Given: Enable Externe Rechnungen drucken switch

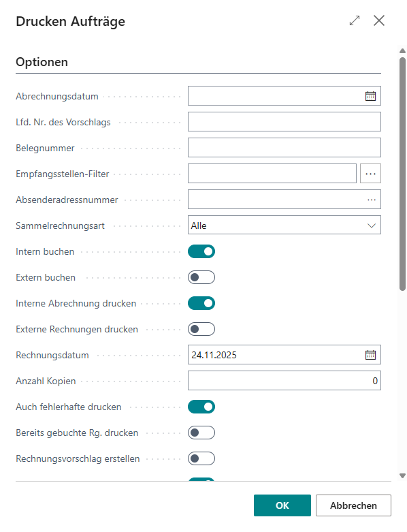Looking at the screenshot, I should coord(201,329).
